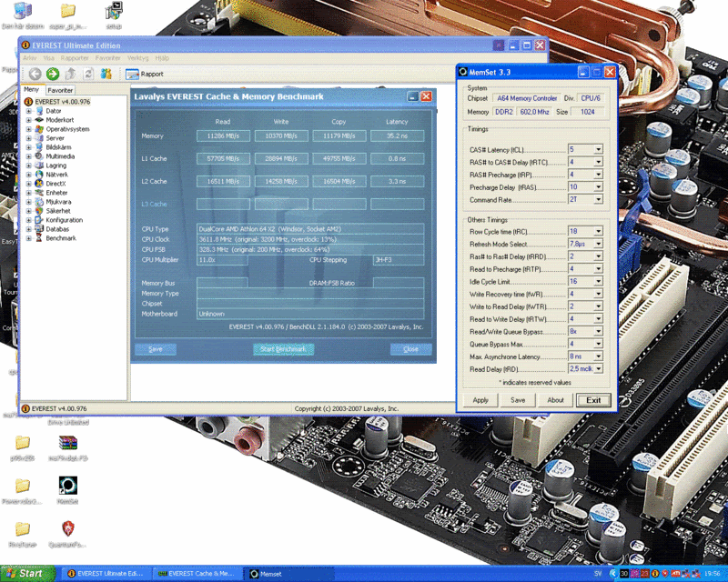Open the Command Rate dropdown in MemSet
The height and width of the screenshot is (582, 728).
598,199
